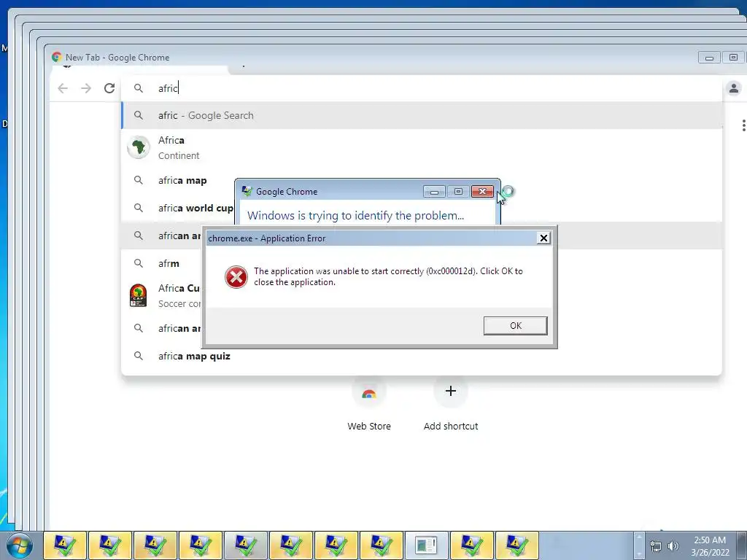Select the Africa Continent suggestion
This screenshot has width=747, height=560.
click(x=422, y=147)
